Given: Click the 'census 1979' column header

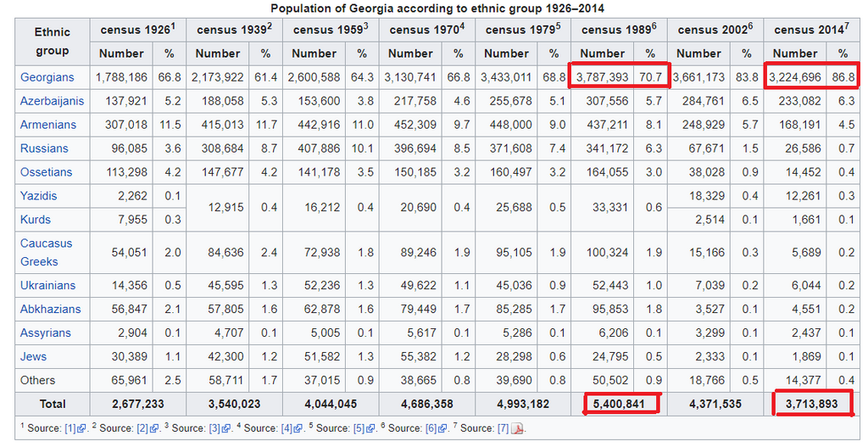Looking at the screenshot, I should pos(522,30).
